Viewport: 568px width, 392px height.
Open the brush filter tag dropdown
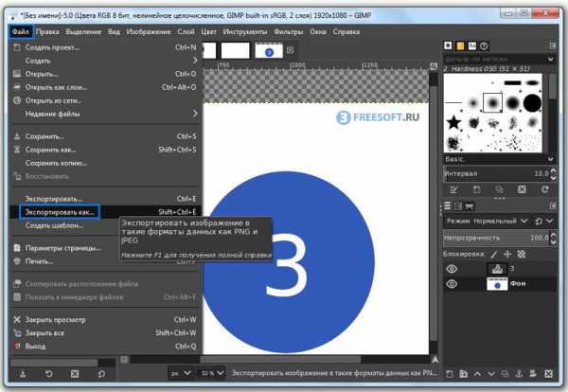coord(550,59)
